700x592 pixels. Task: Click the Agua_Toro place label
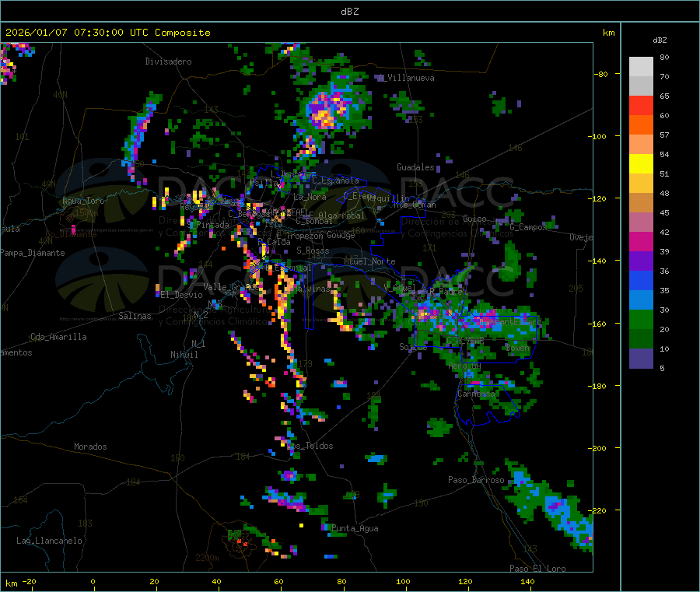(x=83, y=201)
